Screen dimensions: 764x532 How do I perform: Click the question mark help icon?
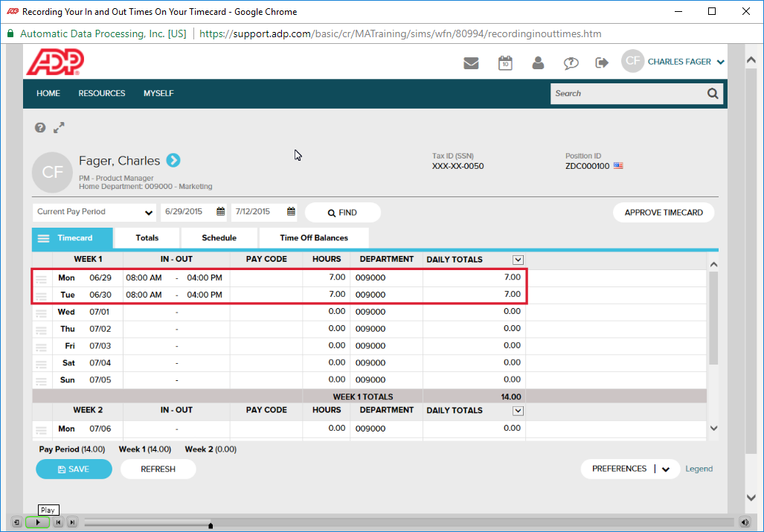(40, 128)
